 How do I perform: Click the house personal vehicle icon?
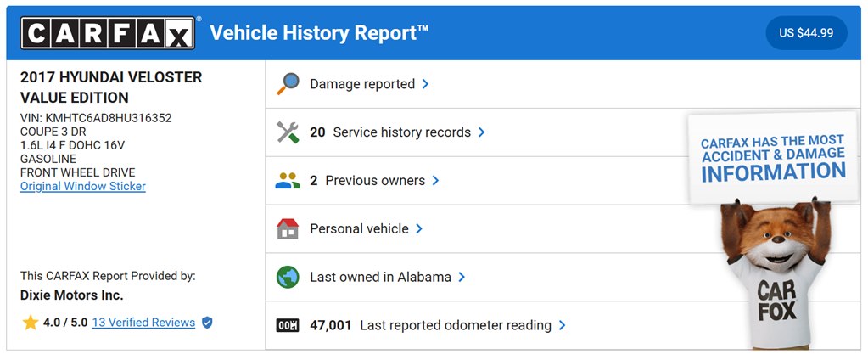288,228
